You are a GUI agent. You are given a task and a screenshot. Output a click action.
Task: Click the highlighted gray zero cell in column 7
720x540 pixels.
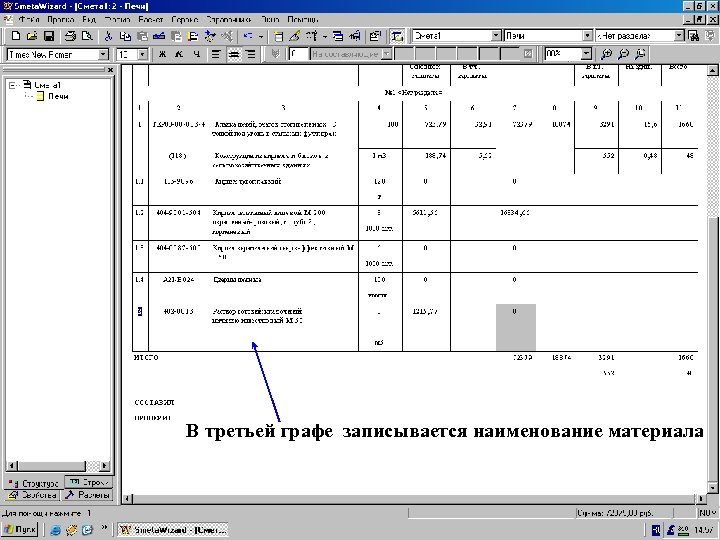[516, 327]
